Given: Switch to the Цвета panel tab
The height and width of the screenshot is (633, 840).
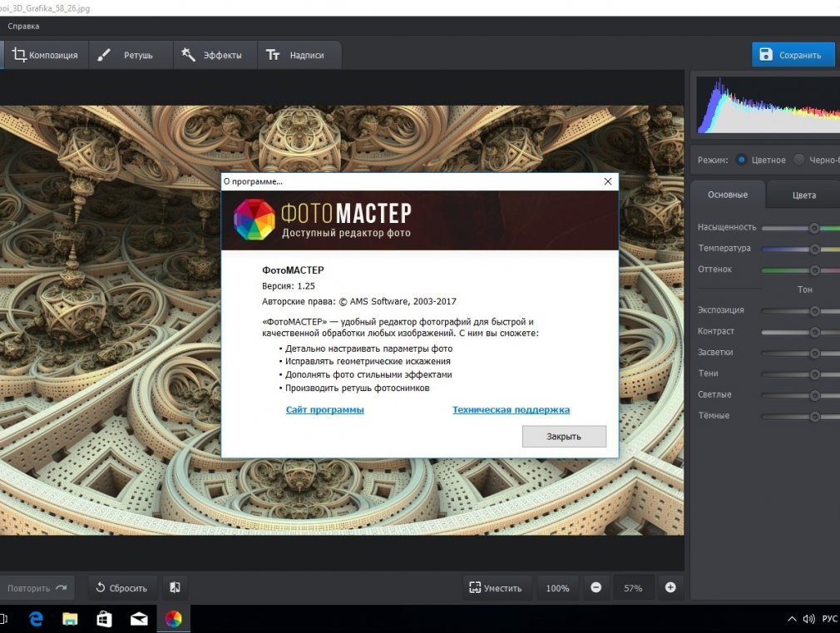Looking at the screenshot, I should pyautogui.click(x=803, y=195).
